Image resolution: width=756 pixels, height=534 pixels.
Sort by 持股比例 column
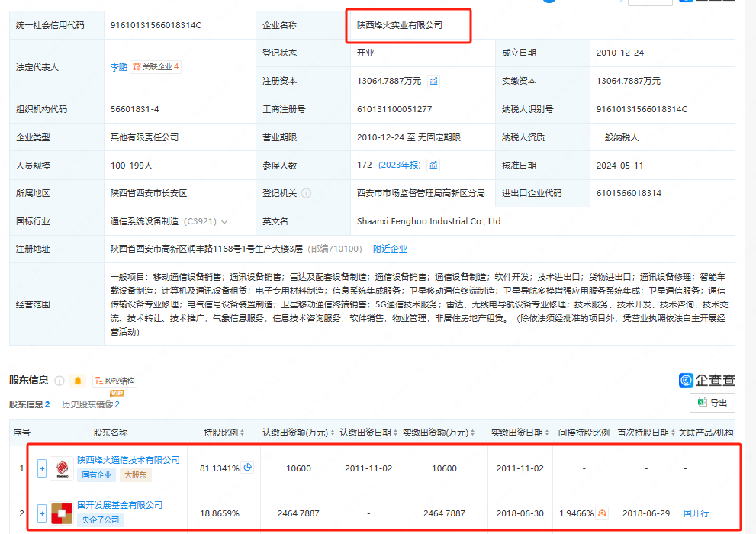[242, 433]
